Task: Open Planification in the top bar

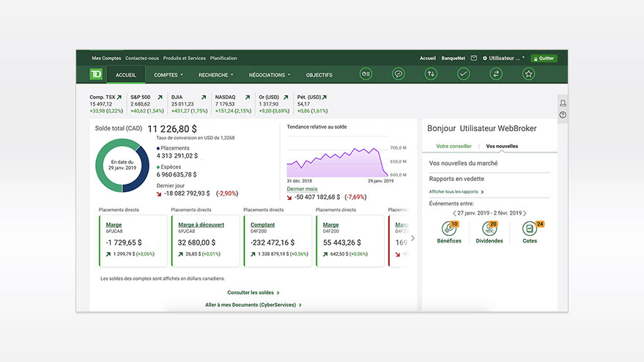Action: 223,59
